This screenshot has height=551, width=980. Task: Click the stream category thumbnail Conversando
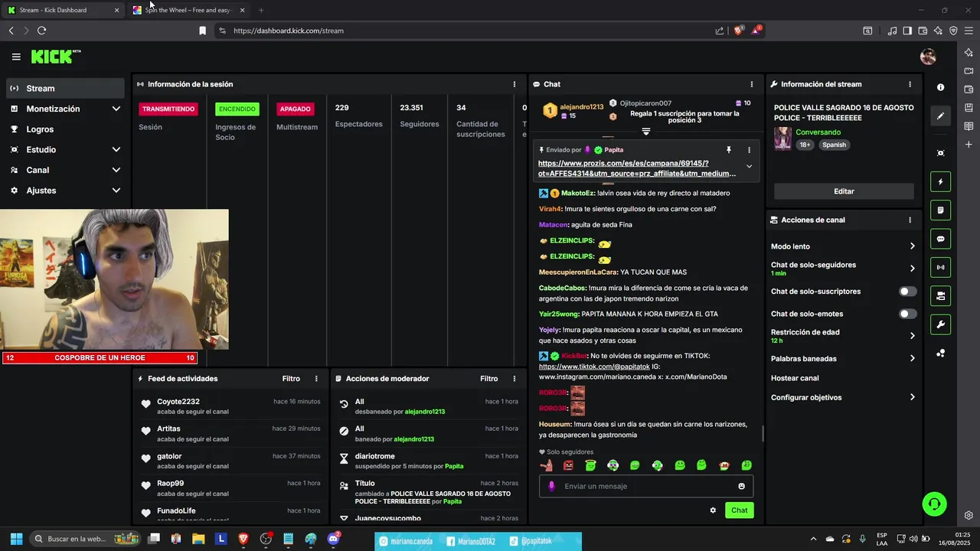click(782, 139)
